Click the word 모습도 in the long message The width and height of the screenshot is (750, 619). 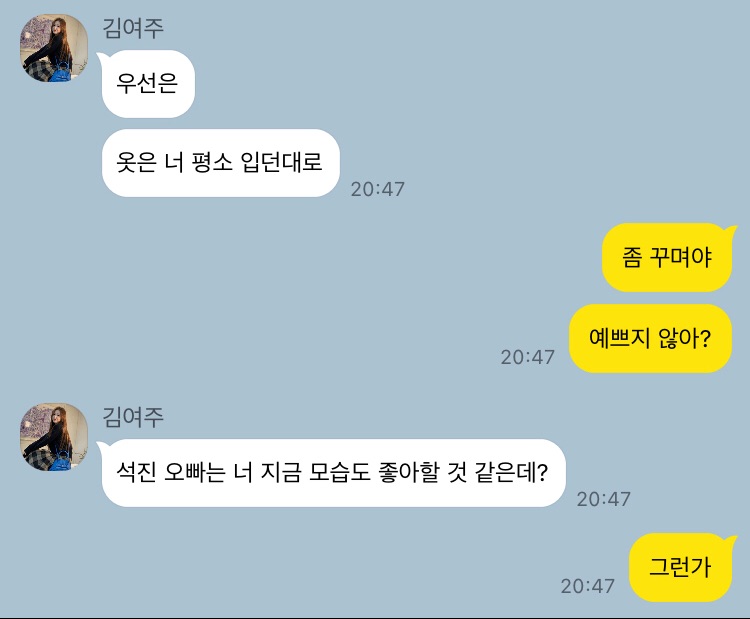point(340,473)
